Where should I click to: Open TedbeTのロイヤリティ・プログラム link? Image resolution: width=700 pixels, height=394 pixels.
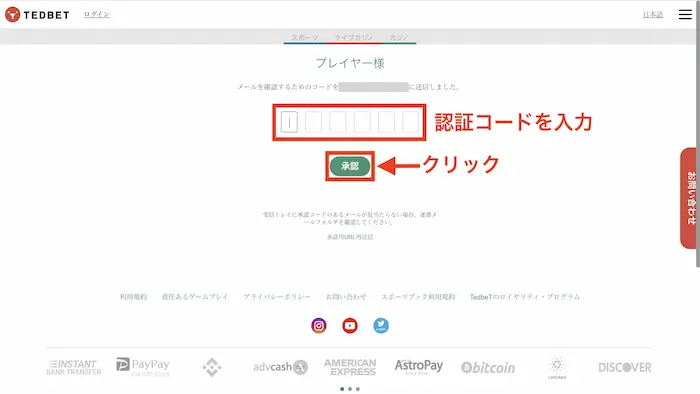(525, 297)
